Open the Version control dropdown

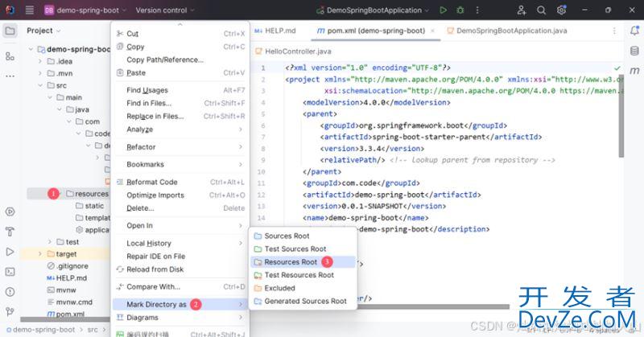click(165, 10)
